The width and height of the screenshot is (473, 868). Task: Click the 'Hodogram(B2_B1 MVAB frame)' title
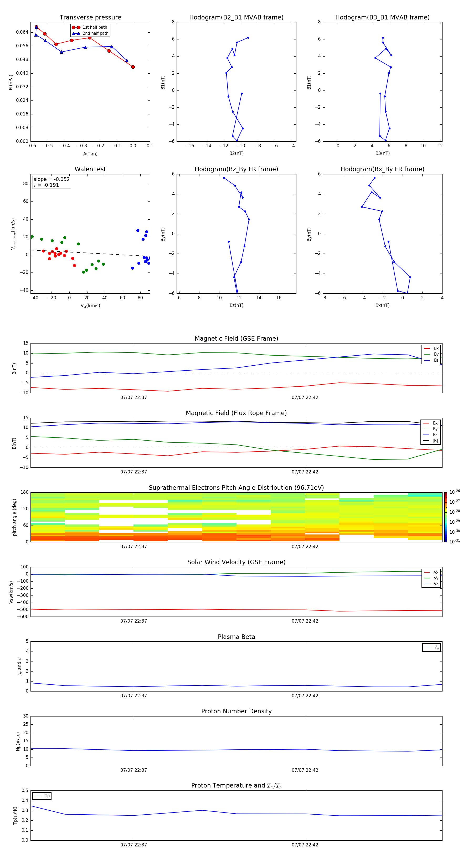pyautogui.click(x=236, y=18)
